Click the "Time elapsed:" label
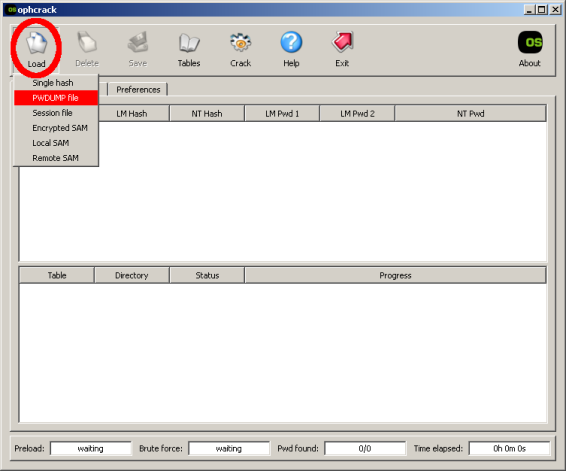The image size is (566, 471). click(x=438, y=449)
